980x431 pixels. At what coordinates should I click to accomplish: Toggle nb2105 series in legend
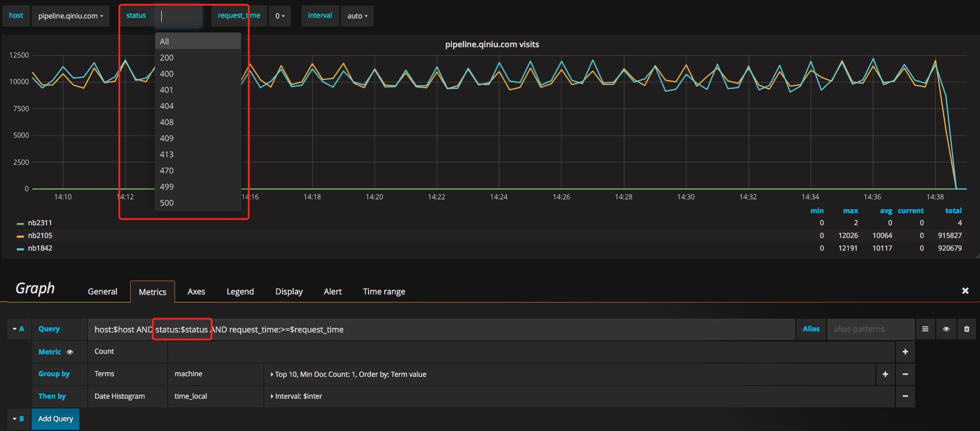pyautogui.click(x=40, y=236)
